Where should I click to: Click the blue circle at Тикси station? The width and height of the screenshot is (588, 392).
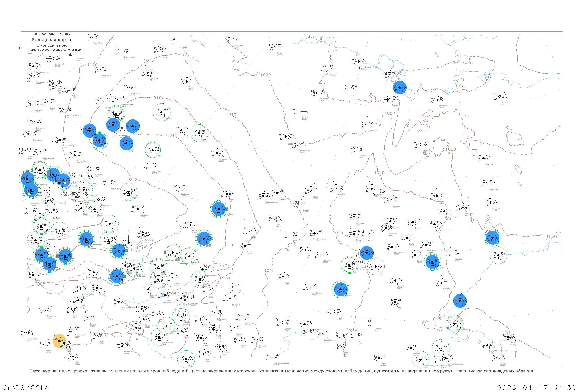pos(399,87)
